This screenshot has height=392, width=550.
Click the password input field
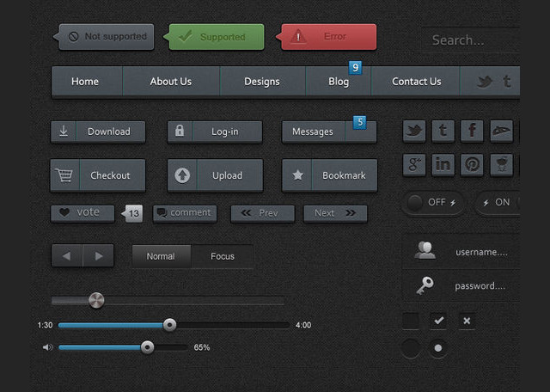click(461, 285)
